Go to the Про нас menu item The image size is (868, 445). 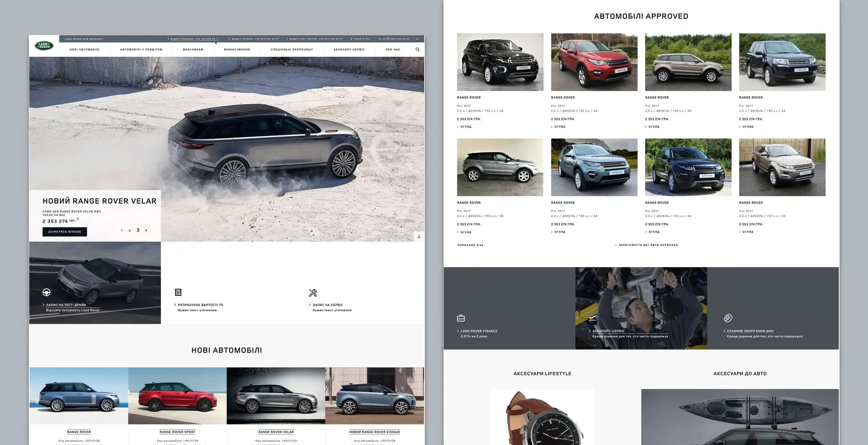tap(393, 49)
